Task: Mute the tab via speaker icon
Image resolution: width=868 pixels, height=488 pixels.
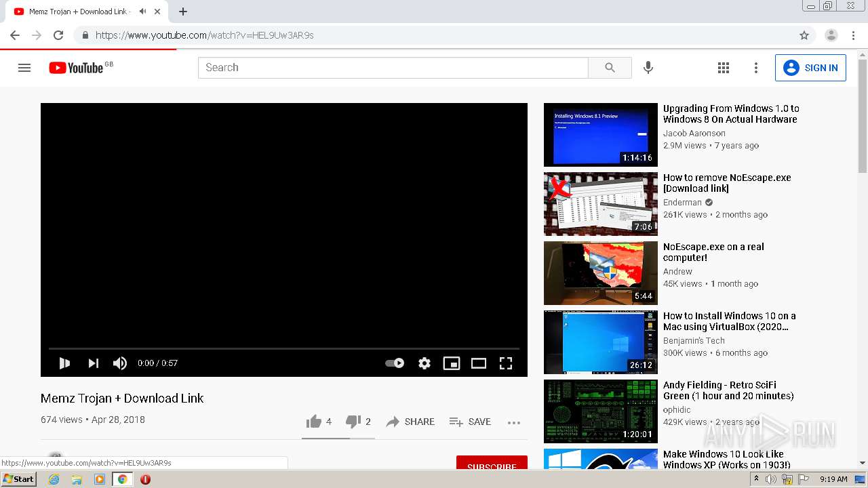Action: coord(142,12)
